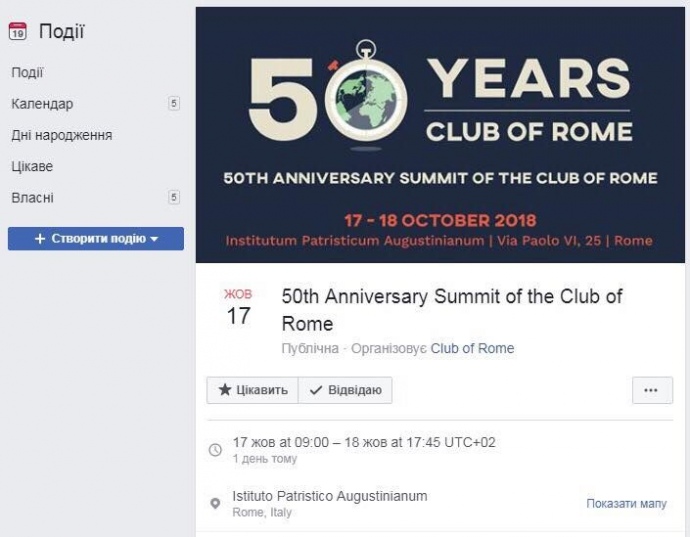Viewport: 690px width, 537px height.
Task: Click the Власні count badge
Action: (x=174, y=197)
